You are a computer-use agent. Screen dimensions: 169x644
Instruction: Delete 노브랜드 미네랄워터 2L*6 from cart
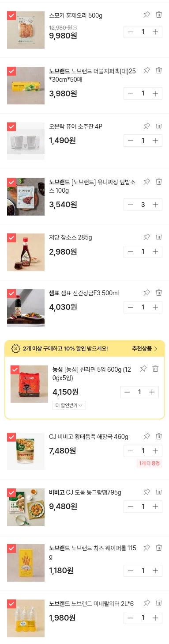(x=159, y=603)
